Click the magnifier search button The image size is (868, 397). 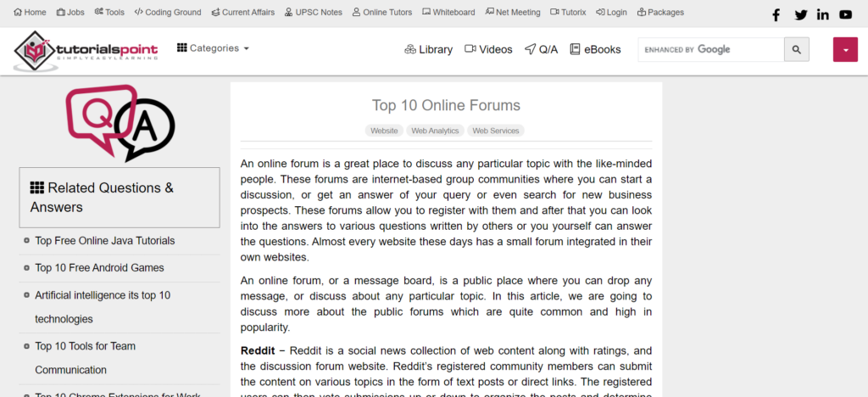tap(797, 49)
